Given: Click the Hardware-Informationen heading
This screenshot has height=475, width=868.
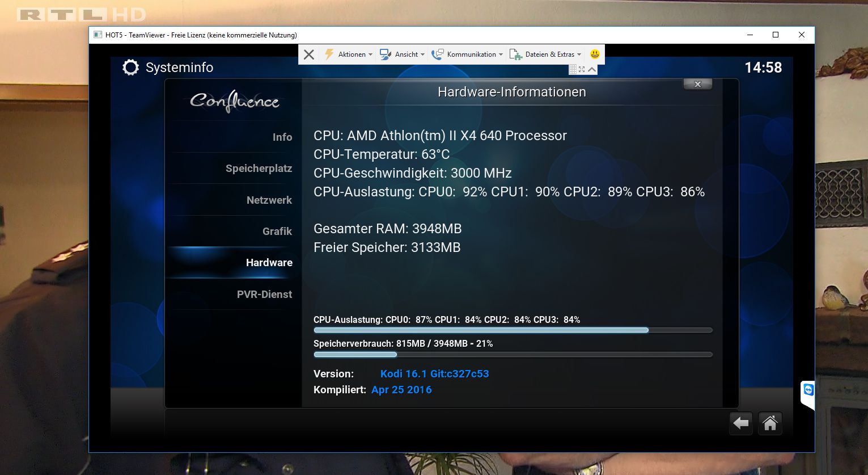Looking at the screenshot, I should (512, 92).
